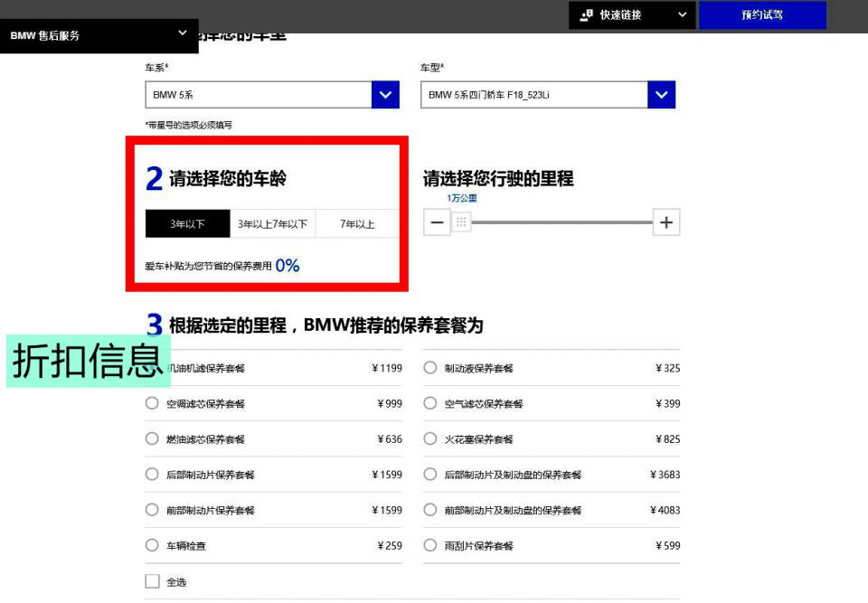This screenshot has width=868, height=603.
Task: Select 雨刮片保养套餐 radio button
Action: 430,545
